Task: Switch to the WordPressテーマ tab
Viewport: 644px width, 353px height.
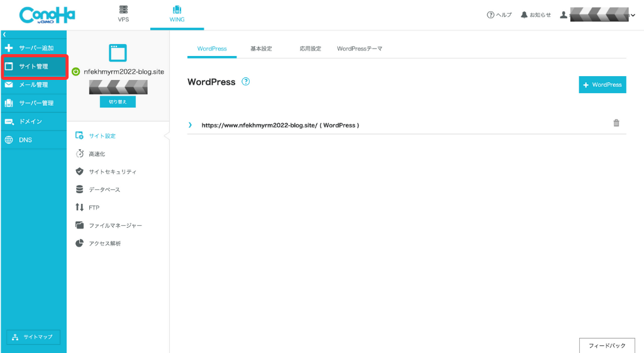Action: (x=359, y=48)
